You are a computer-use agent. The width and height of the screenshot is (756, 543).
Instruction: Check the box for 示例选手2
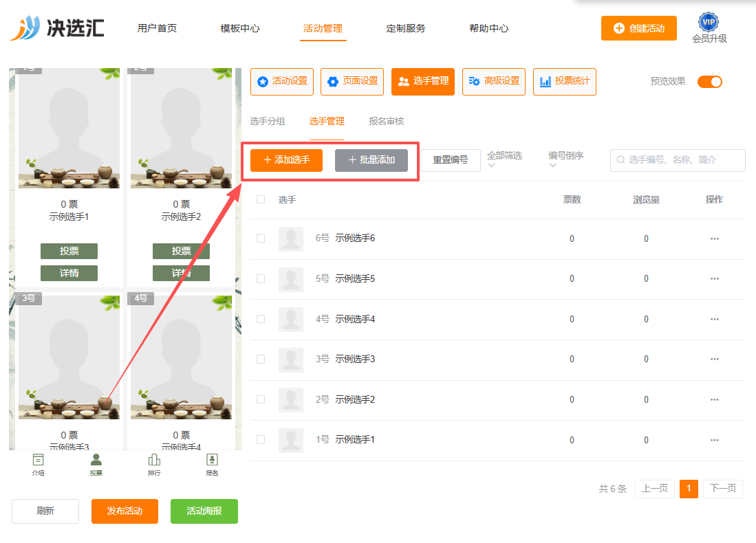pyautogui.click(x=261, y=399)
